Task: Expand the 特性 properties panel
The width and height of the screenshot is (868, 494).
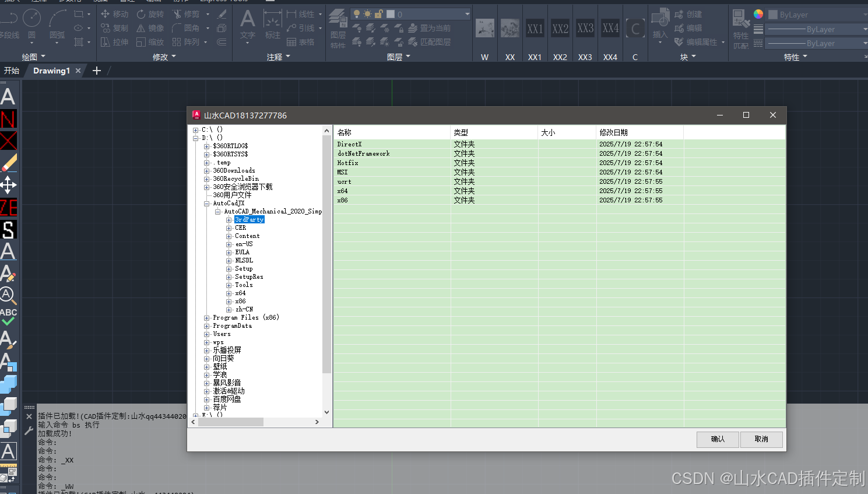Action: pos(796,57)
